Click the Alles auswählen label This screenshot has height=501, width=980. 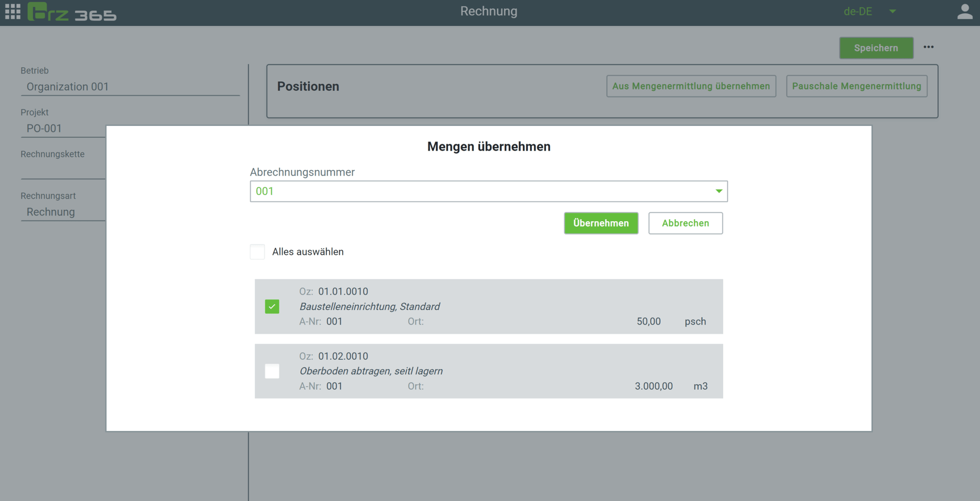coord(308,251)
